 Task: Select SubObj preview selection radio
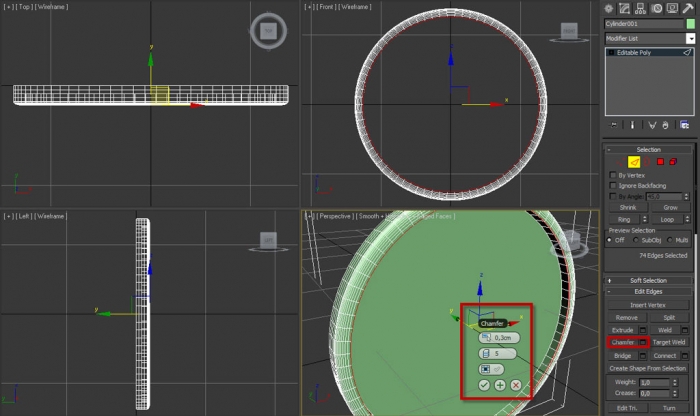coord(636,240)
